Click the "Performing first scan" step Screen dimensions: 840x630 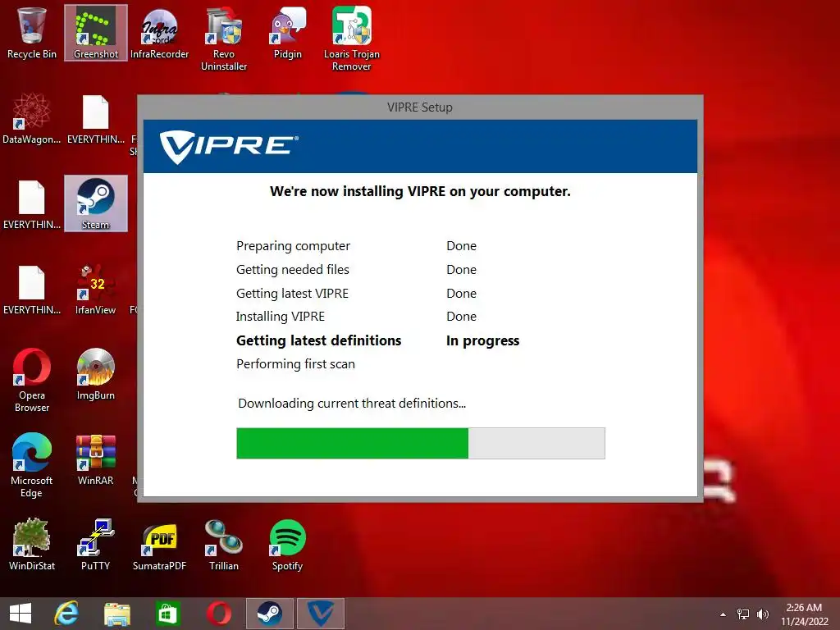point(295,364)
